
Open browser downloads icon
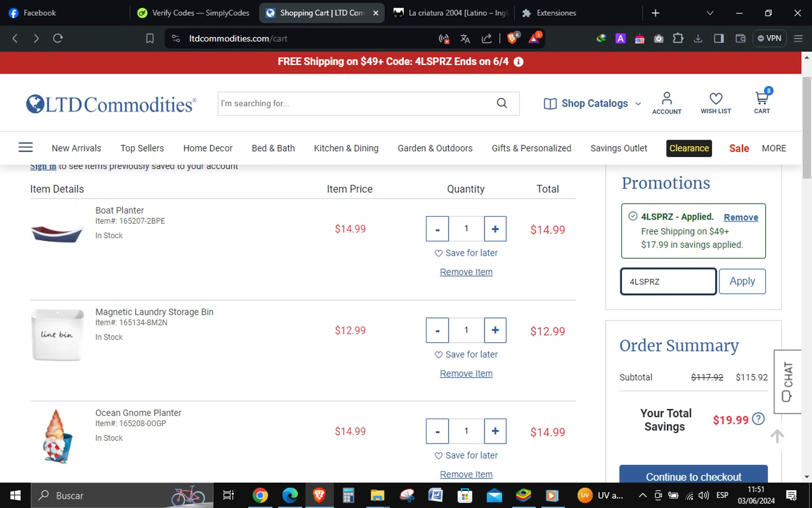(x=698, y=38)
